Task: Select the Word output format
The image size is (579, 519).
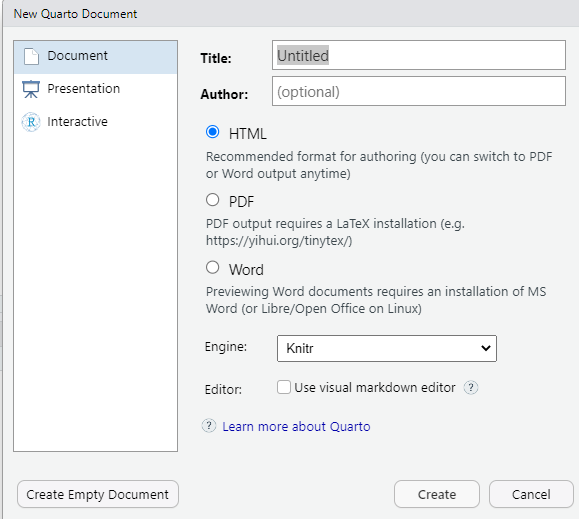Action: coord(213,267)
